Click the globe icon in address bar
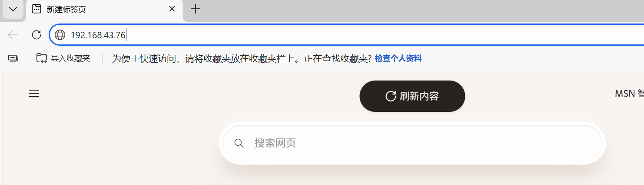 point(60,35)
